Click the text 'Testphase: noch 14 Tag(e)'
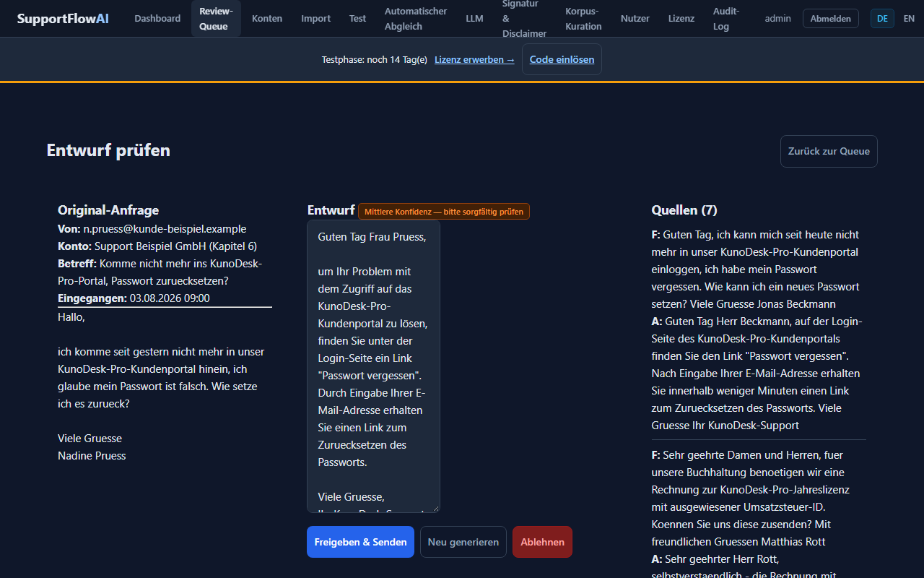The height and width of the screenshot is (578, 924). (x=374, y=60)
